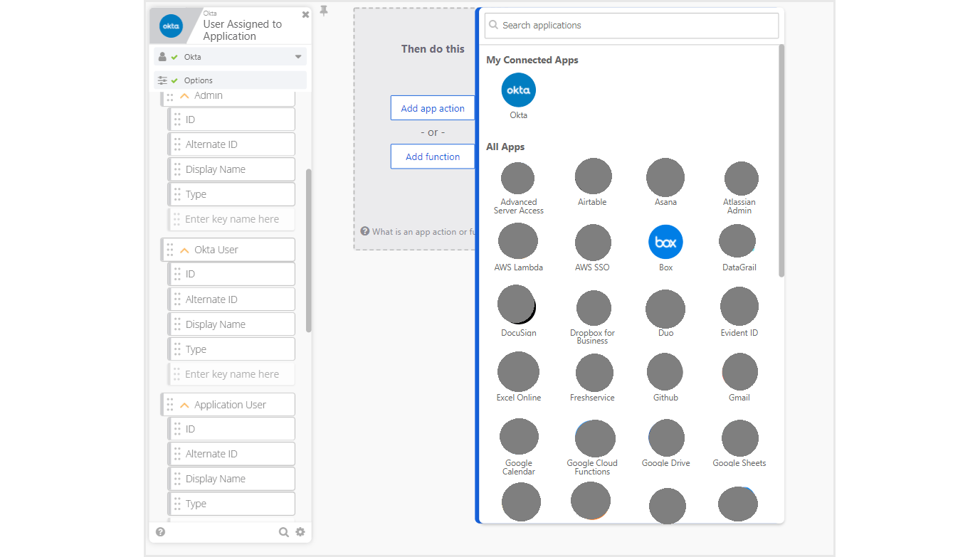
Task: Select the Github app icon
Action: click(665, 373)
